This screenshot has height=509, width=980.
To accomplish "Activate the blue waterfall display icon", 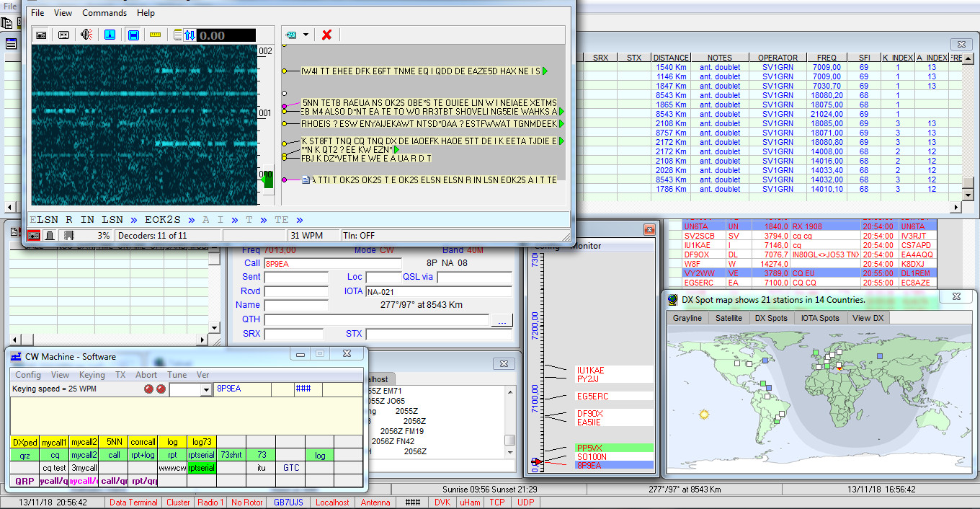I will pos(110,35).
